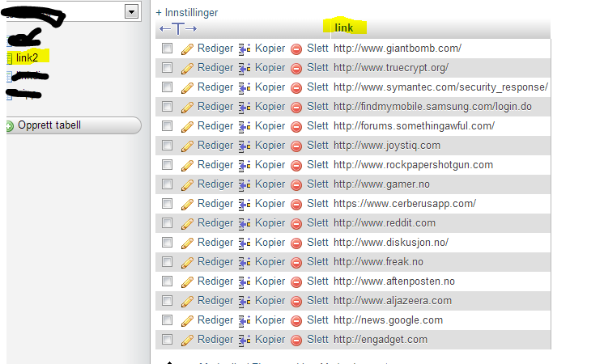Click the http://forums.somethingawful.com/ cell
The height and width of the screenshot is (364, 604).
tap(414, 126)
